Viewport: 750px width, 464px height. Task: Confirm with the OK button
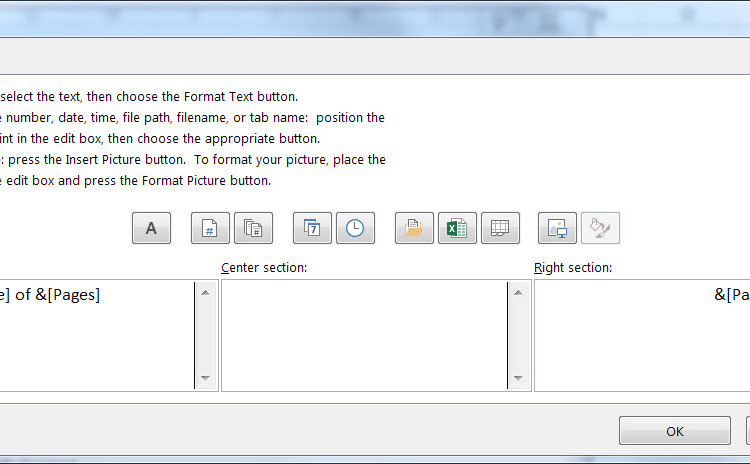674,431
